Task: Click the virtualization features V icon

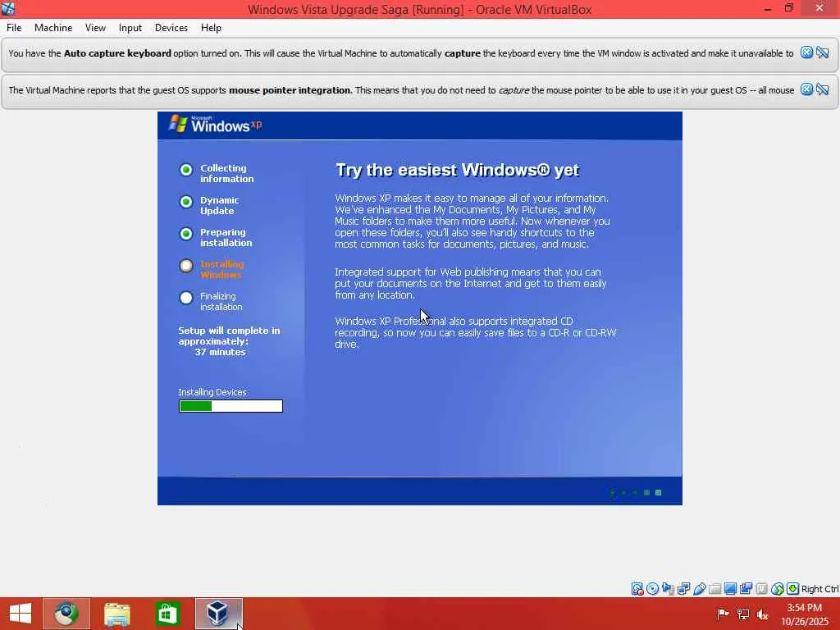Action: pos(761,589)
